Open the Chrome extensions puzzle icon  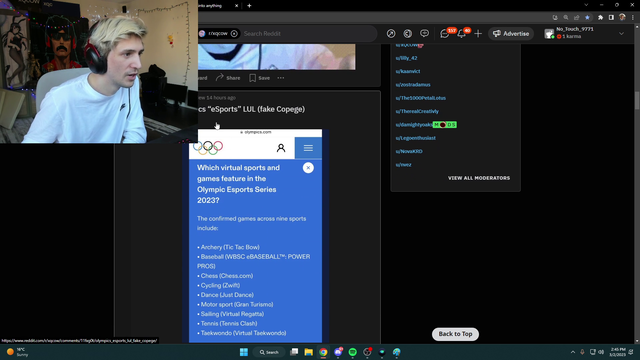click(600, 18)
